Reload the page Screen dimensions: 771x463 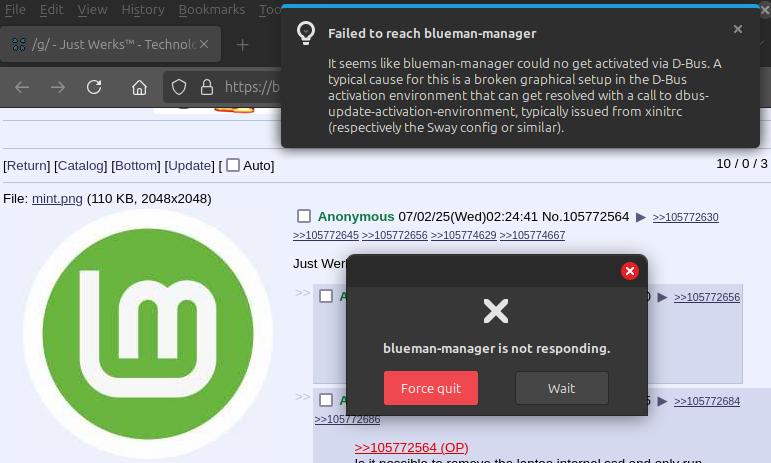click(94, 87)
